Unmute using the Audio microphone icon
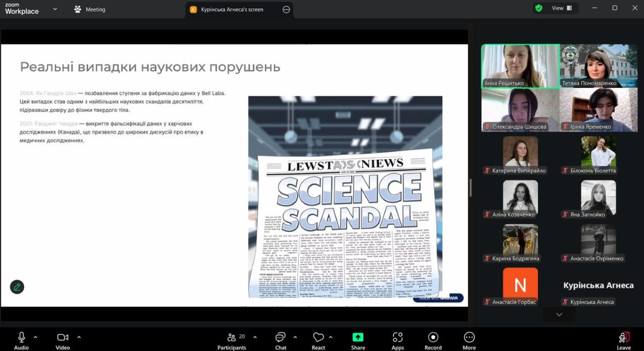The width and height of the screenshot is (644, 351). pos(21,337)
